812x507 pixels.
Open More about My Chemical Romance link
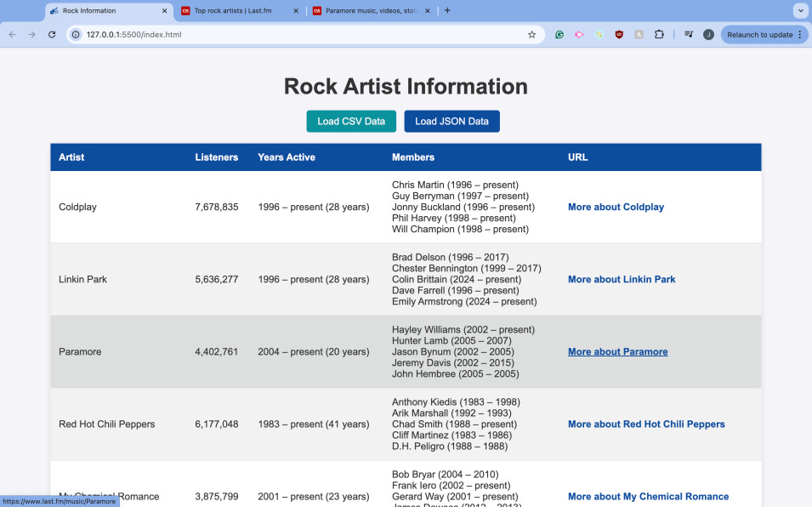[649, 497]
